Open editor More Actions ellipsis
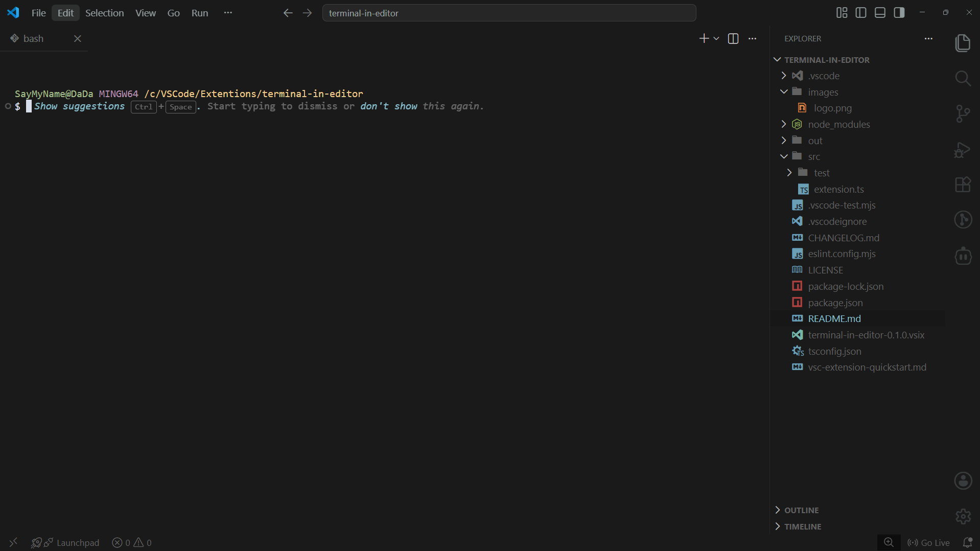 point(752,38)
